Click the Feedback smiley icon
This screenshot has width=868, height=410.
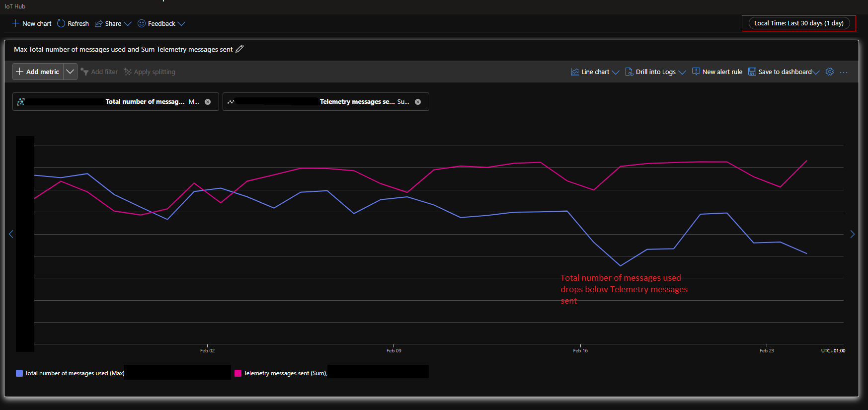point(142,23)
